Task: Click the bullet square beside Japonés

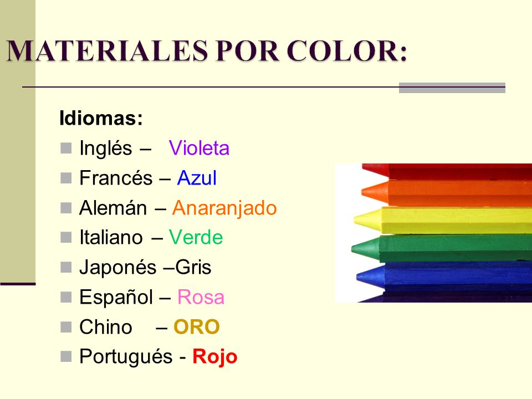Action: click(66, 267)
